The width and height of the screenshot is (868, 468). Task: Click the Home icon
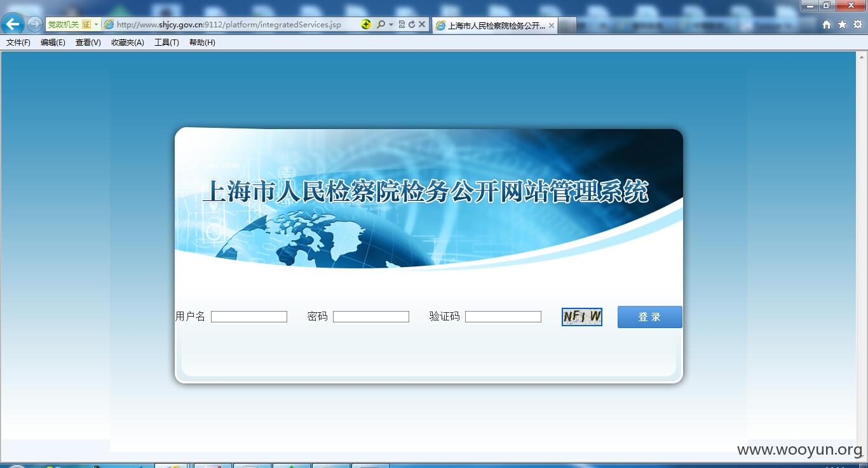(x=827, y=24)
